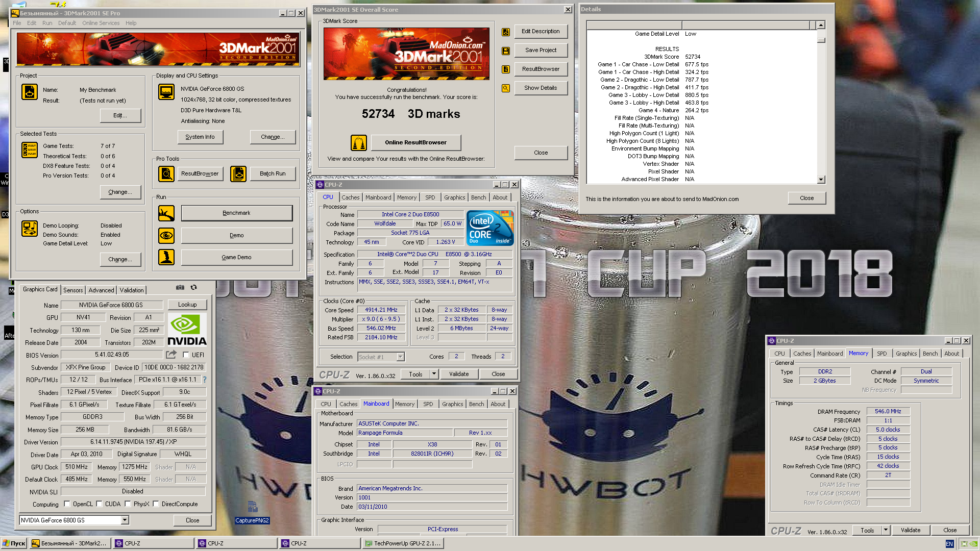This screenshot has width=980, height=551.
Task: Click the Lookup button in GPU-Z
Action: (x=187, y=305)
